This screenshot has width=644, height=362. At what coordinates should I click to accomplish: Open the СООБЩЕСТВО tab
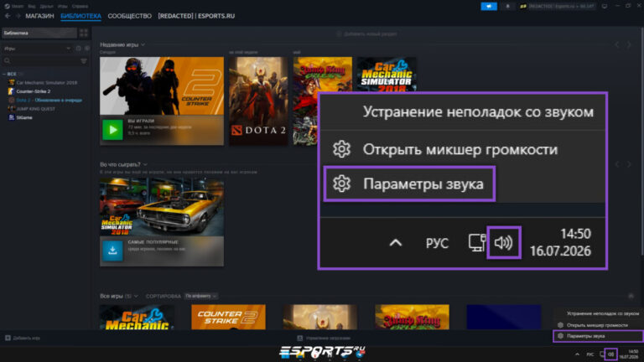129,16
